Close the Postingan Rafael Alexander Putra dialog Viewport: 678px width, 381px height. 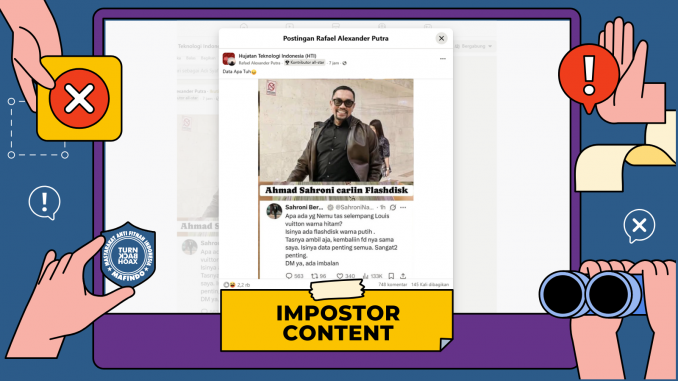pyautogui.click(x=441, y=38)
